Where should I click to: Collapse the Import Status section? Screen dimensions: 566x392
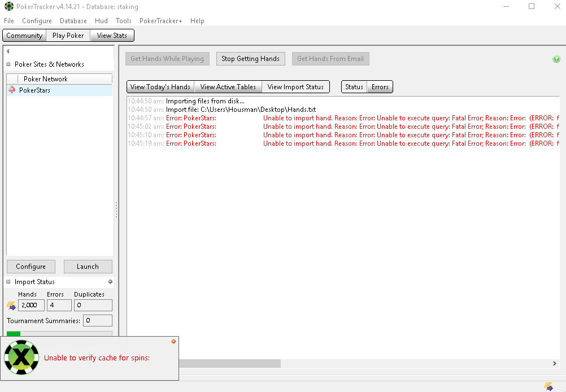(x=8, y=281)
